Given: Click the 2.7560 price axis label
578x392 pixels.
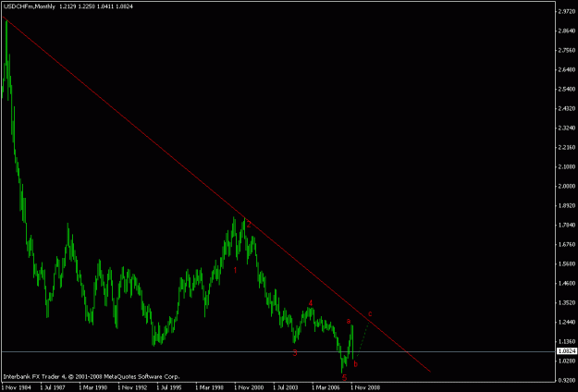Looking at the screenshot, I should pyautogui.click(x=565, y=50).
